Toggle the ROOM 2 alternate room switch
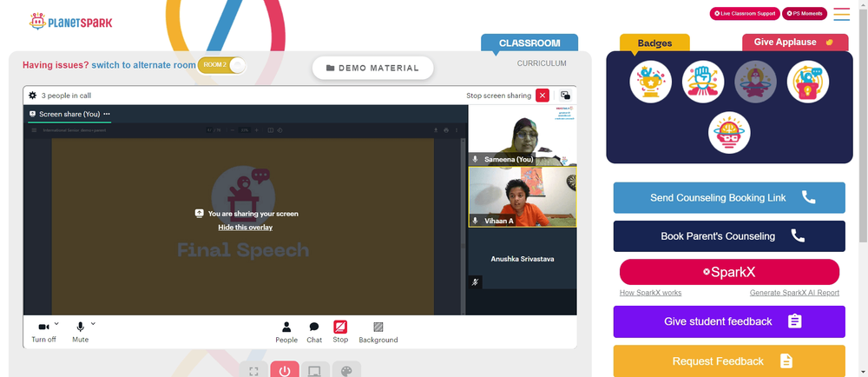The height and width of the screenshot is (377, 868). point(221,65)
